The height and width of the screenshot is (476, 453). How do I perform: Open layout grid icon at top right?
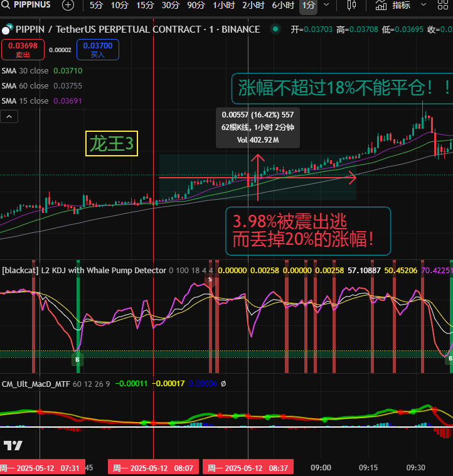(443, 5)
